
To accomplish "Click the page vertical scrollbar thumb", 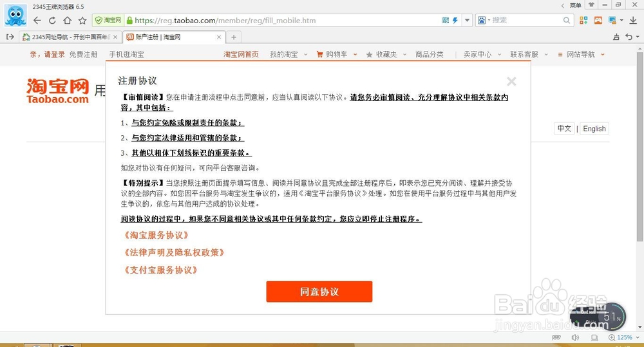I will pos(639,145).
